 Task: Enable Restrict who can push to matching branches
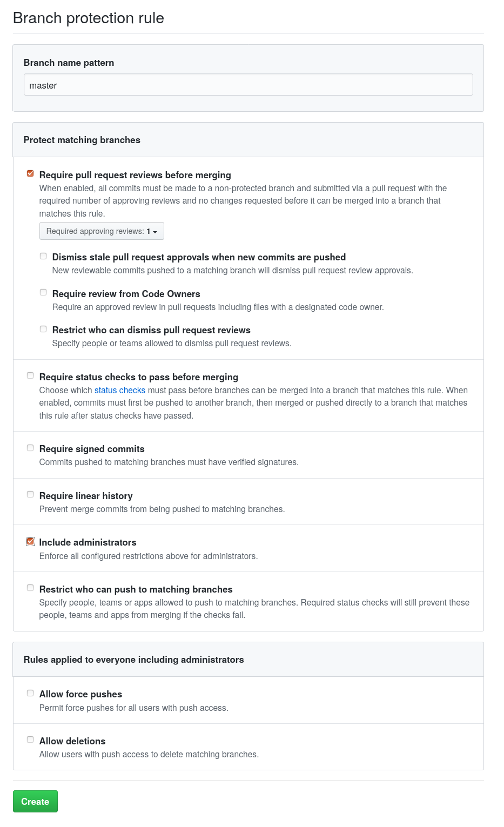pyautogui.click(x=30, y=587)
